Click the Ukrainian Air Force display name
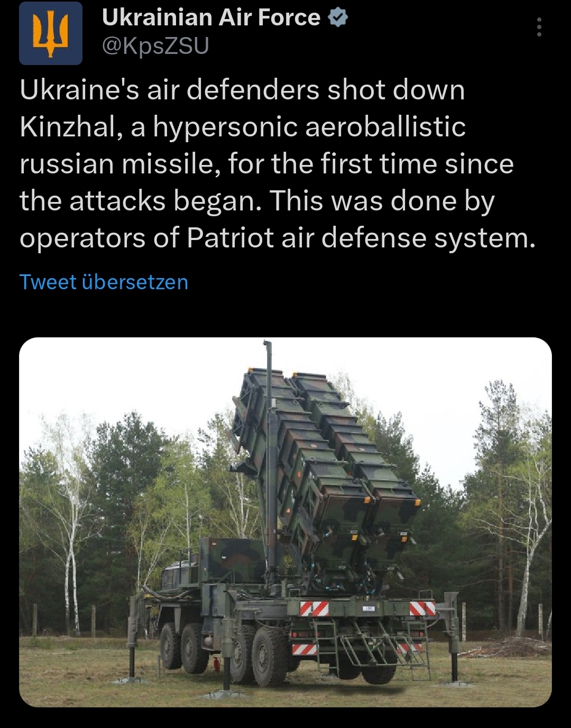Viewport: 571px width, 728px height. pyautogui.click(x=211, y=18)
